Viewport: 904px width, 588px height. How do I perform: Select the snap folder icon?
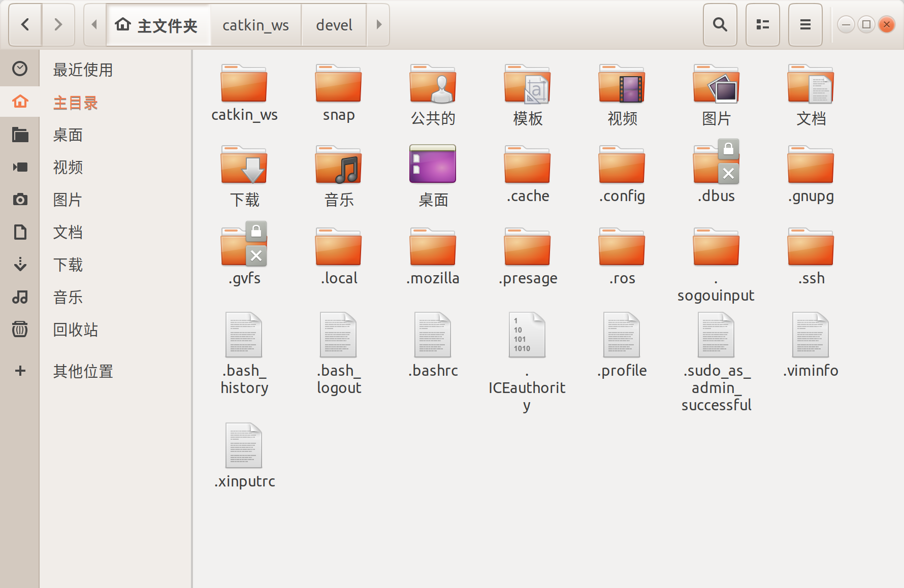point(339,83)
